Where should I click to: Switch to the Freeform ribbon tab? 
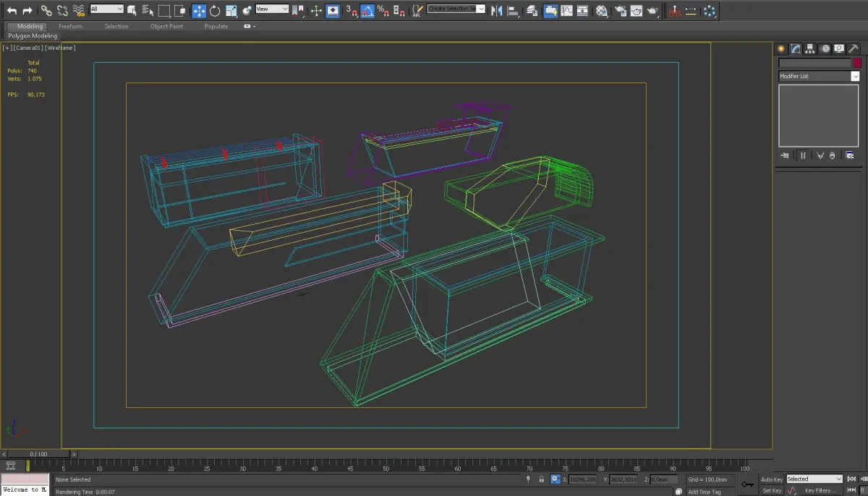[x=71, y=26]
